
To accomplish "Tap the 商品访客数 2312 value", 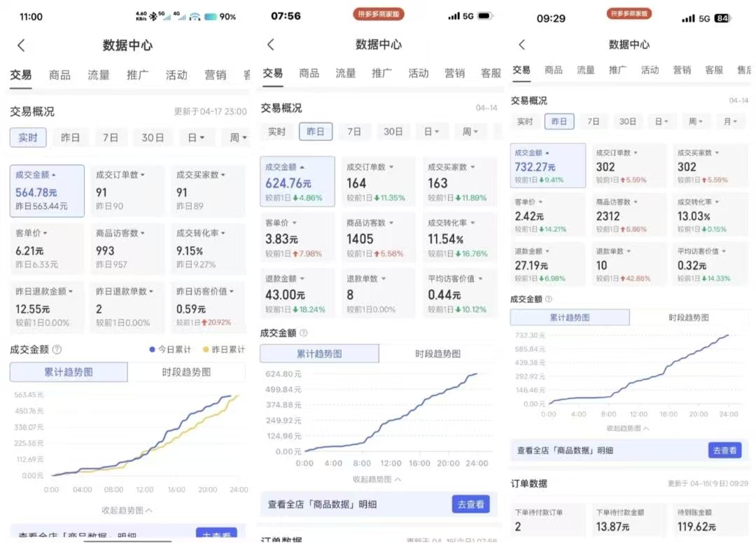I will [x=608, y=216].
